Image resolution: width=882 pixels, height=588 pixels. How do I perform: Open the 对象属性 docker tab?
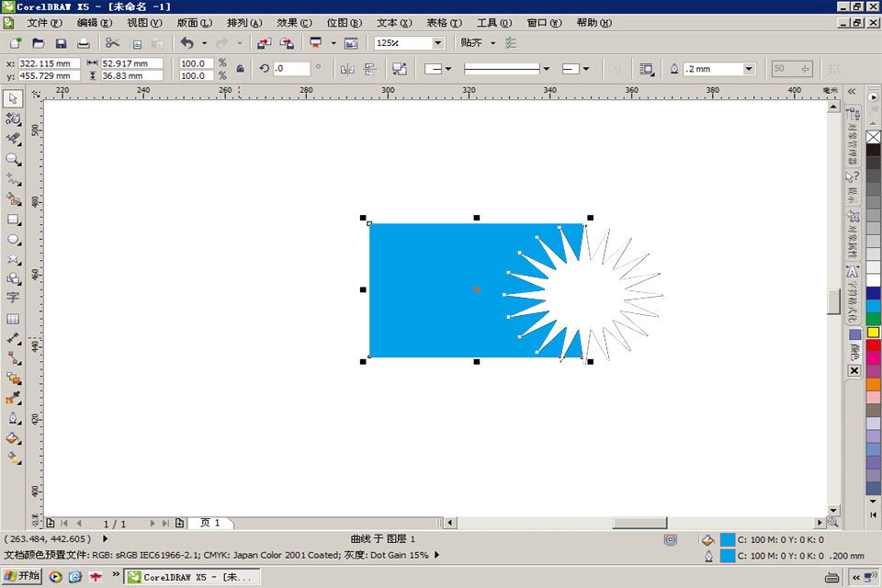(x=853, y=233)
